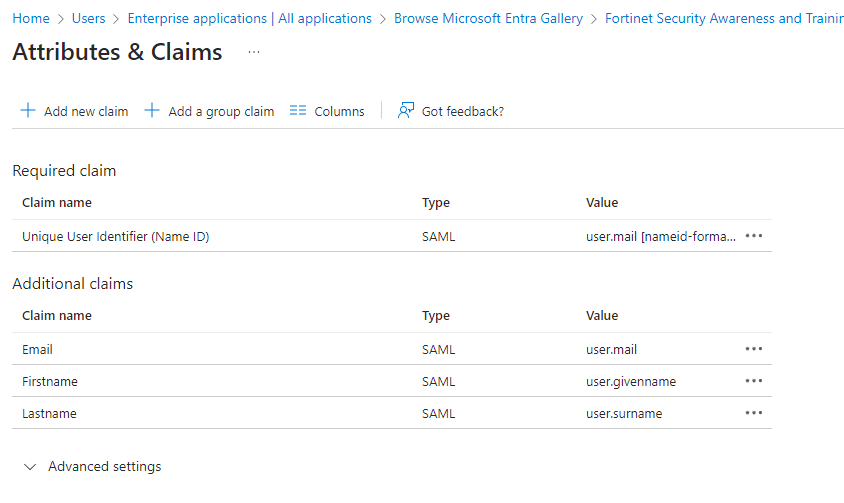Viewport: 844px width, 503px height.
Task: Open the ellipsis menu for Unique User Identifier
Action: coord(754,236)
